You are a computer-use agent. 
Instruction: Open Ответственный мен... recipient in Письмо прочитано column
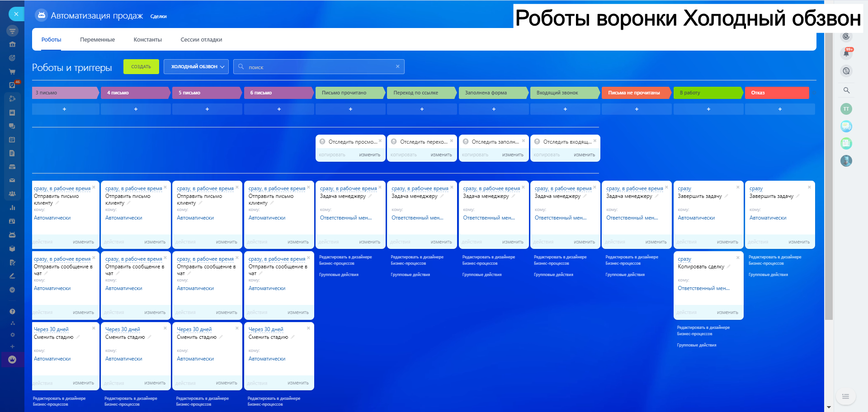coord(346,218)
